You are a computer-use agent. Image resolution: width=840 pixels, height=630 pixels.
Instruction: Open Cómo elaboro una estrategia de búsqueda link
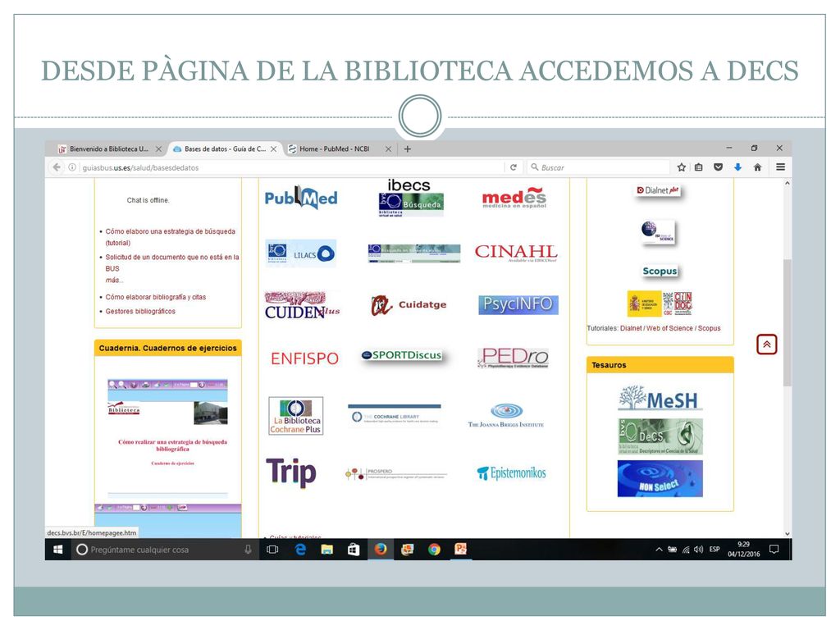170,237
